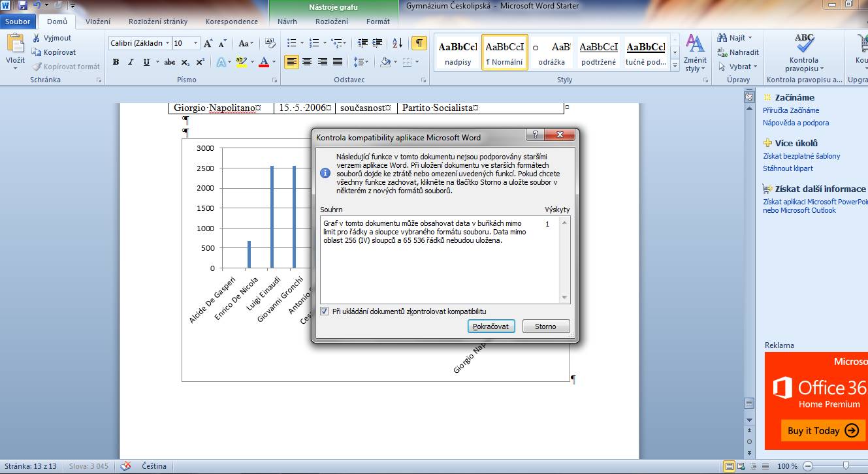Insert bullet list
Viewport: 868px width, 474px height.
pos(292,43)
